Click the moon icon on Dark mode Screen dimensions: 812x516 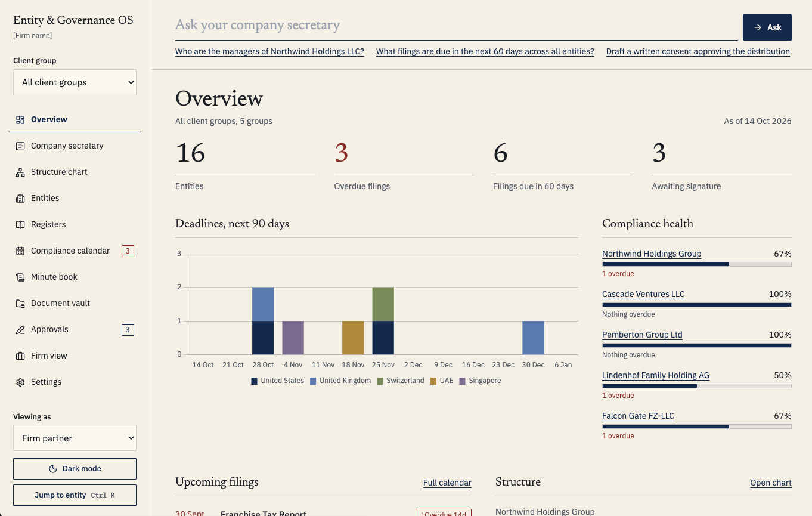[53, 469]
